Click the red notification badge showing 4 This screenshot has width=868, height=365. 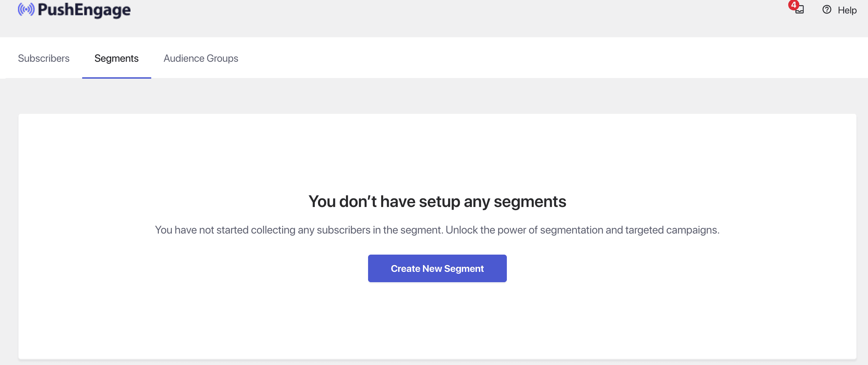pos(793,5)
